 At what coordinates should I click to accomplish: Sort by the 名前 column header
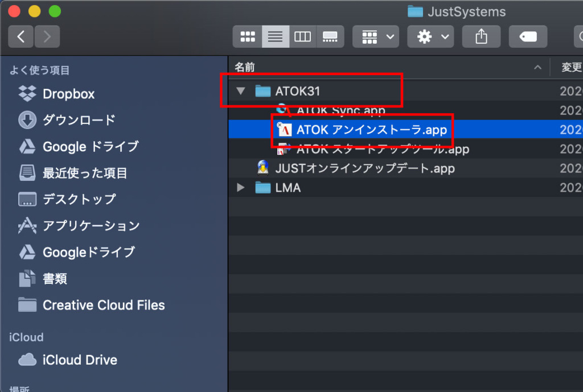245,67
